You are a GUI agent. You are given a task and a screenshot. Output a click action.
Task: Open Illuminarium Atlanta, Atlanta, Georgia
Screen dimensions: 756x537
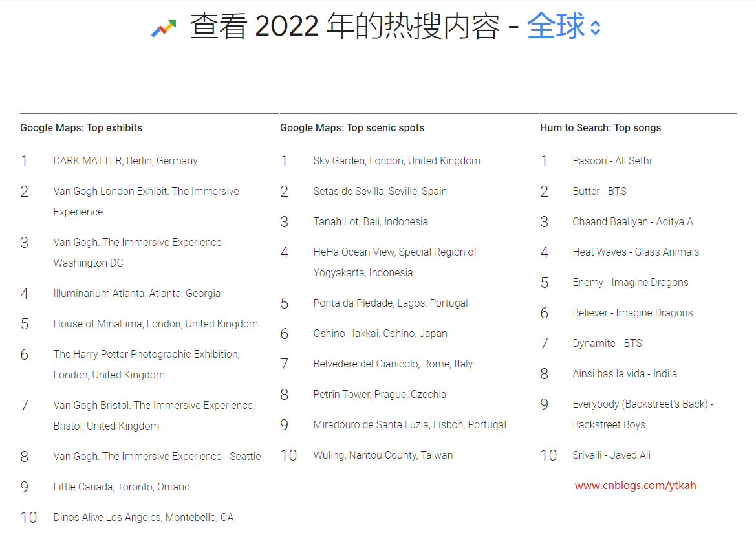point(137,293)
